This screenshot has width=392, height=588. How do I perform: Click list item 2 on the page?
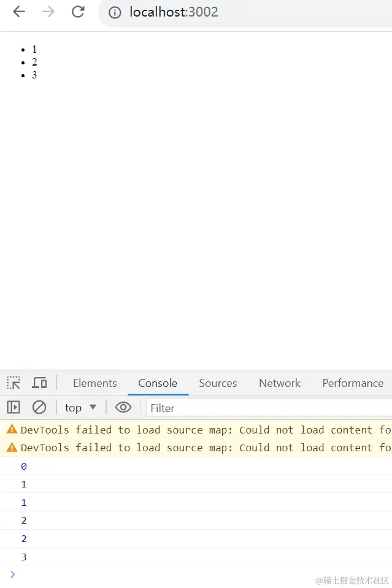click(34, 63)
